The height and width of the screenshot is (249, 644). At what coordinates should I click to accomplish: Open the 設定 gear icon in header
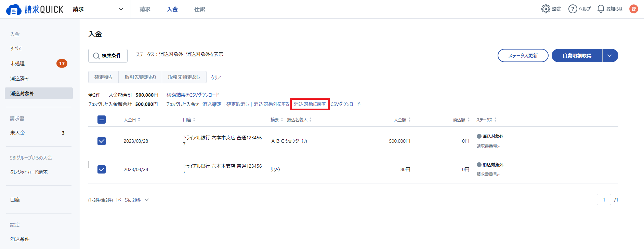pyautogui.click(x=546, y=9)
